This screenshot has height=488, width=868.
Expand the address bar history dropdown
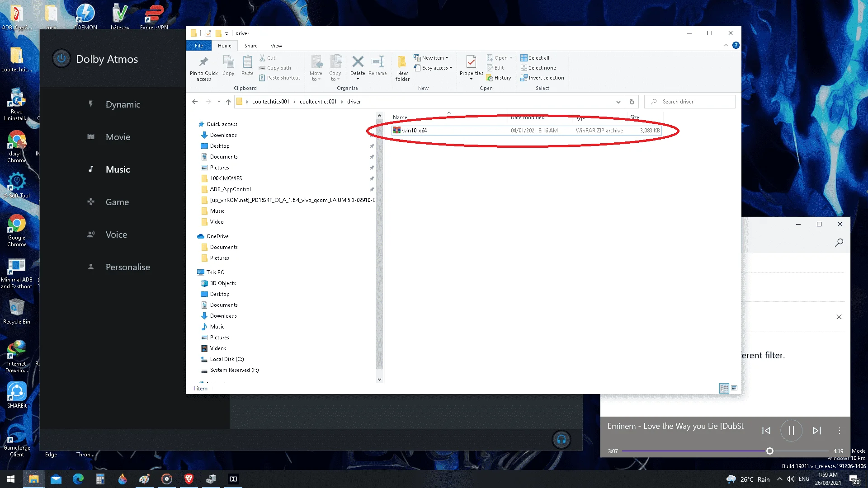pyautogui.click(x=618, y=102)
